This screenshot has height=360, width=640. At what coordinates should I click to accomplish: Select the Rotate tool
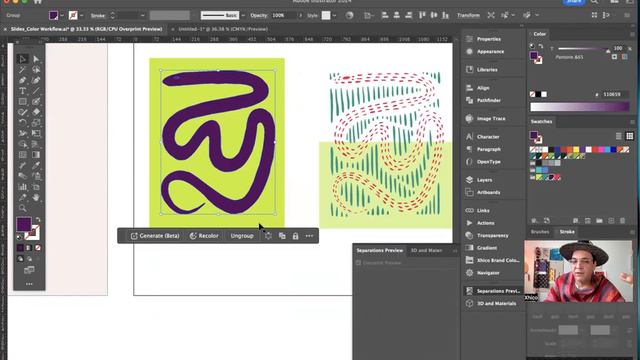(x=22, y=123)
